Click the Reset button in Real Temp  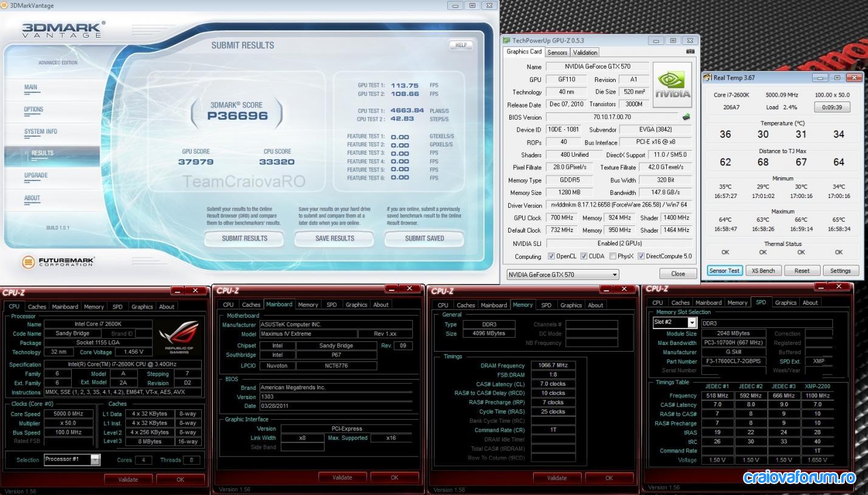802,270
